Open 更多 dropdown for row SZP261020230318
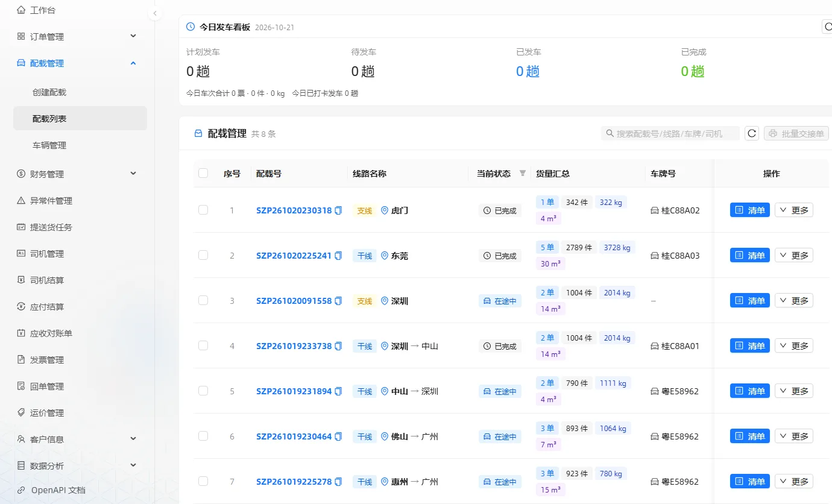This screenshot has width=832, height=504. [793, 210]
